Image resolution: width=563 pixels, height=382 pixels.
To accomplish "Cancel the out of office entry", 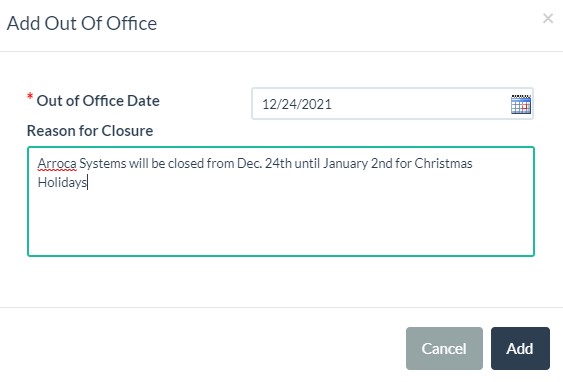I will (444, 348).
